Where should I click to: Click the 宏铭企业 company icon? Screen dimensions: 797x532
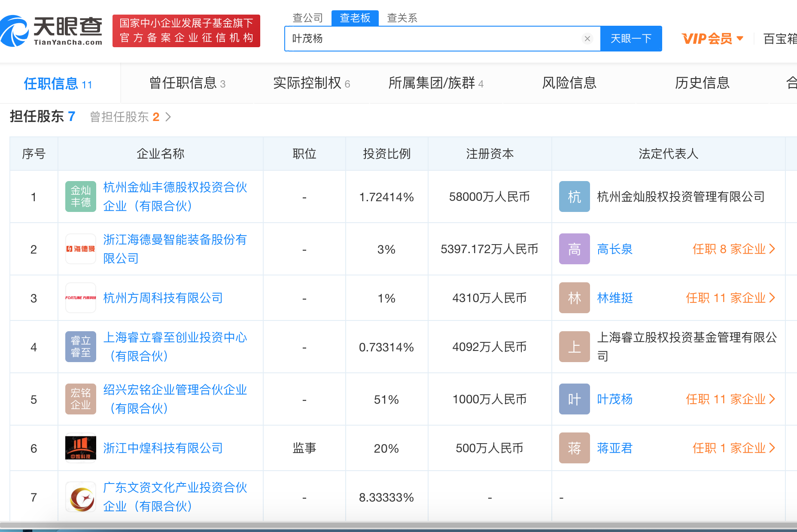(81, 399)
